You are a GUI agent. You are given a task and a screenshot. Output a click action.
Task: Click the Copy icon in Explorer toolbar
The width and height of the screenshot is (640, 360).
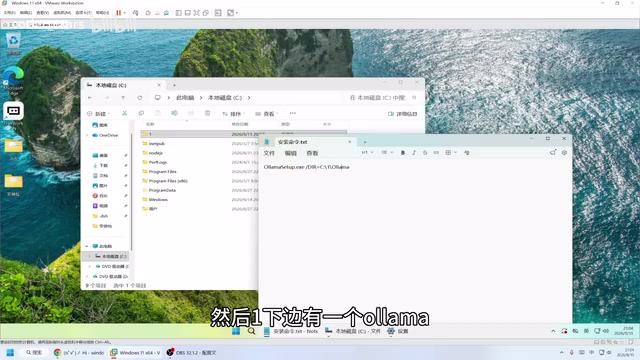[141, 113]
